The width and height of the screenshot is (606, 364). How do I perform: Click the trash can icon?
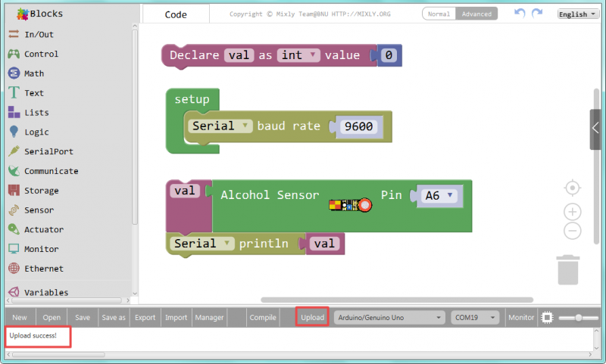(568, 270)
